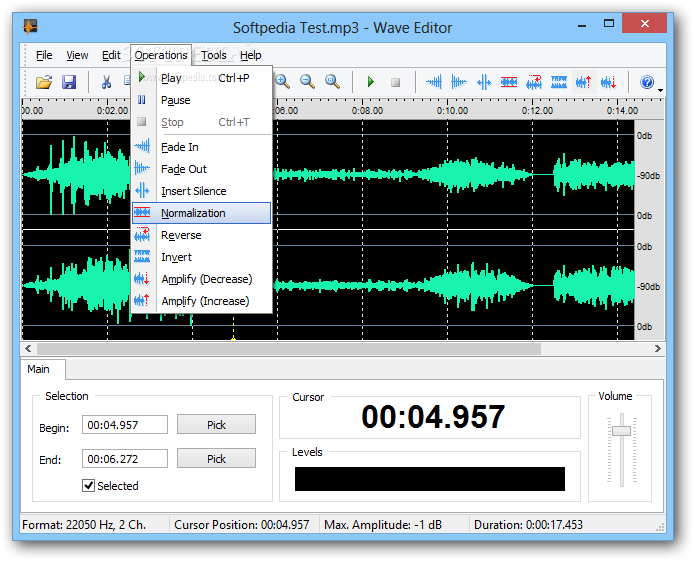Click the third zoom magnifier toolbar icon
This screenshot has width=694, height=561.
coord(332,82)
